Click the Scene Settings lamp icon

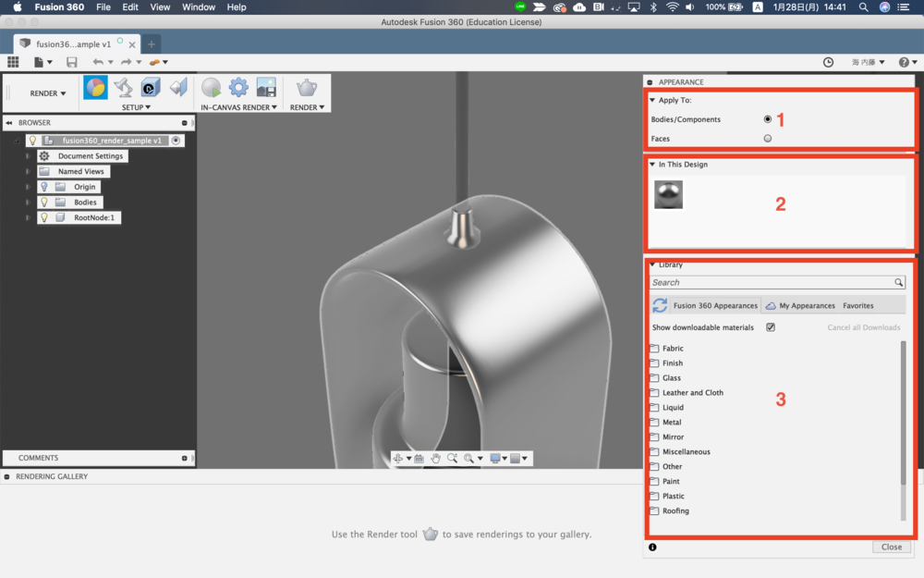click(123, 88)
